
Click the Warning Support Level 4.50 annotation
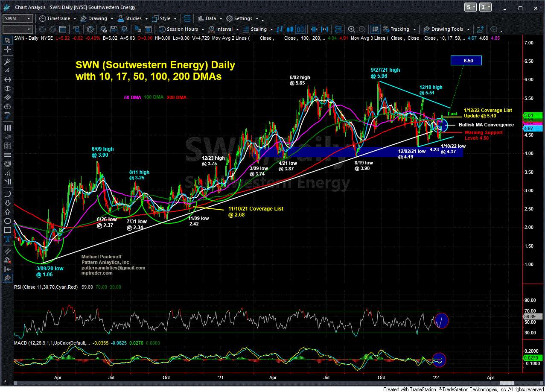[484, 135]
